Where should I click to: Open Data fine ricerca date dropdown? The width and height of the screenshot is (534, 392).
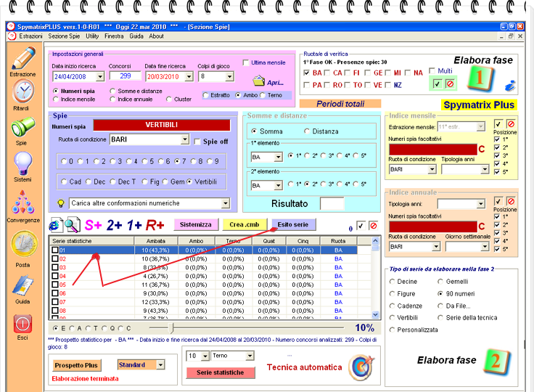click(x=189, y=76)
